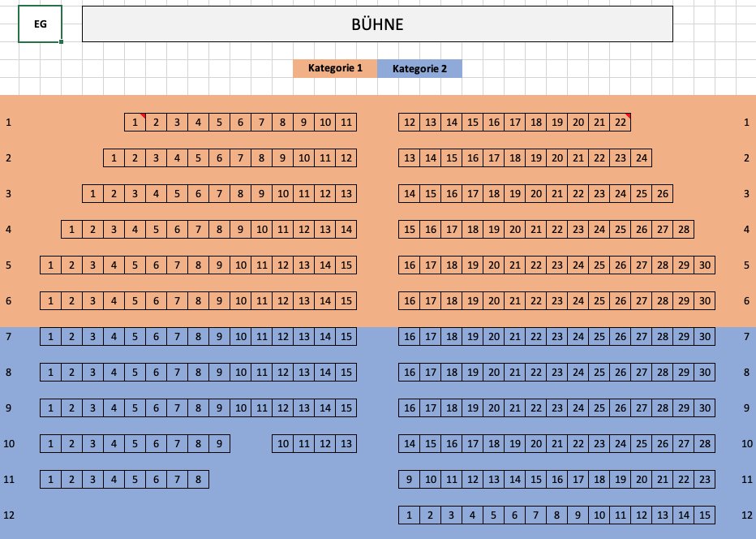Screen dimensions: 756x539
Task: Select seat 28 in row 4
Action: click(x=684, y=230)
